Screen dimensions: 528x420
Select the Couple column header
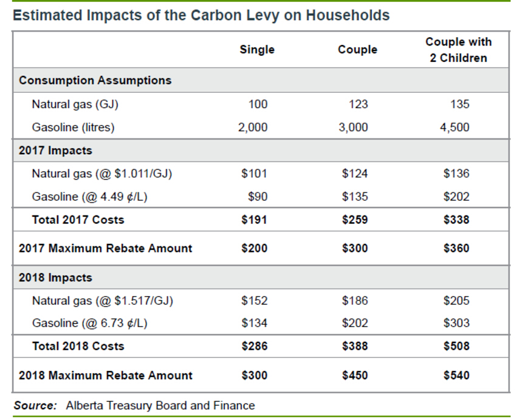(357, 50)
